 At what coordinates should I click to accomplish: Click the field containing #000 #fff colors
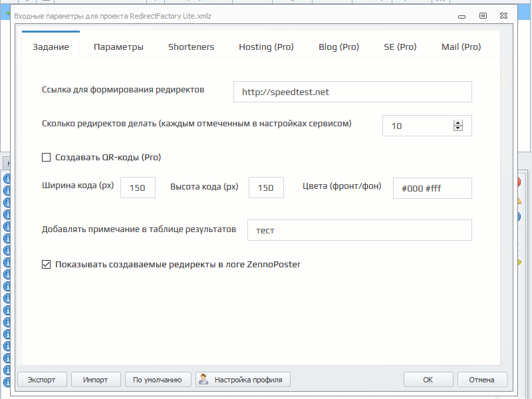[x=432, y=188]
